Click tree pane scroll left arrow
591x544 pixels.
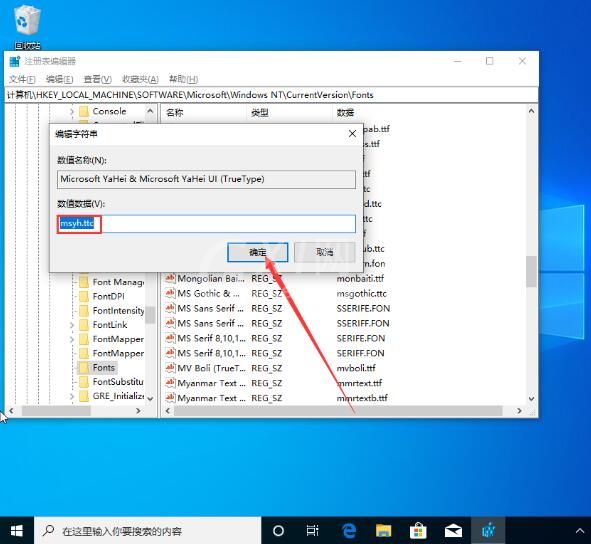click(x=11, y=411)
